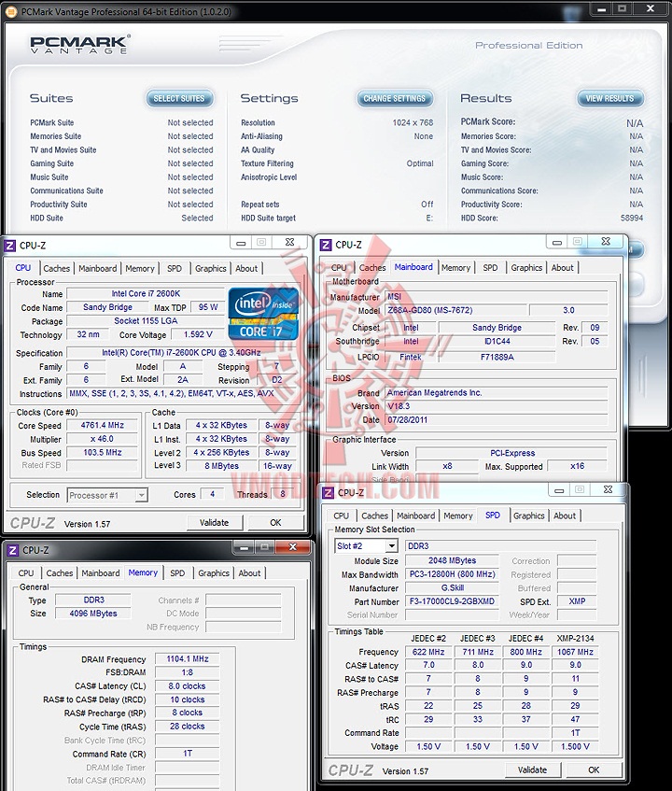Screen dimensions: 672x791
Task: Select SPD tab in the Mainboard window
Action: (x=490, y=267)
